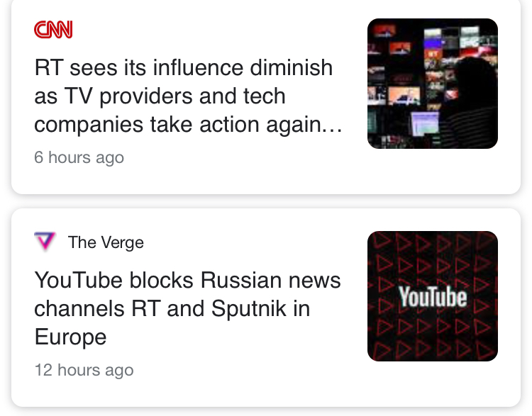
Task: Open The Verge source name label
Action: [106, 242]
